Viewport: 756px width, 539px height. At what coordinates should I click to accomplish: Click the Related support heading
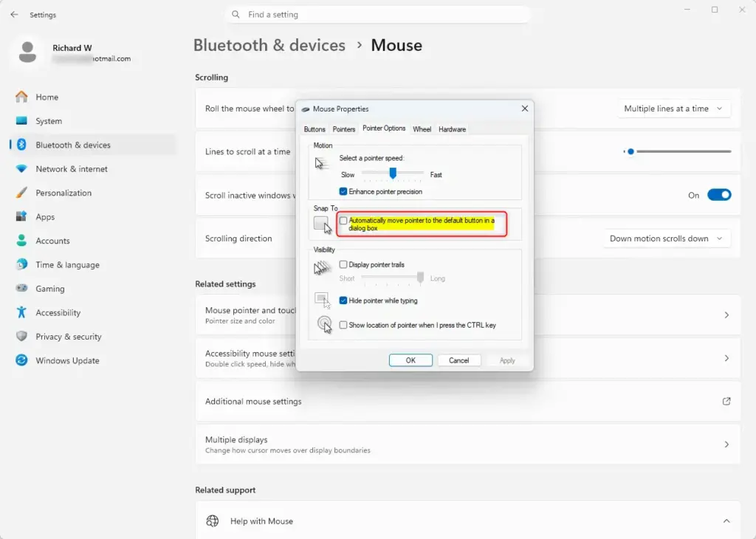(225, 490)
